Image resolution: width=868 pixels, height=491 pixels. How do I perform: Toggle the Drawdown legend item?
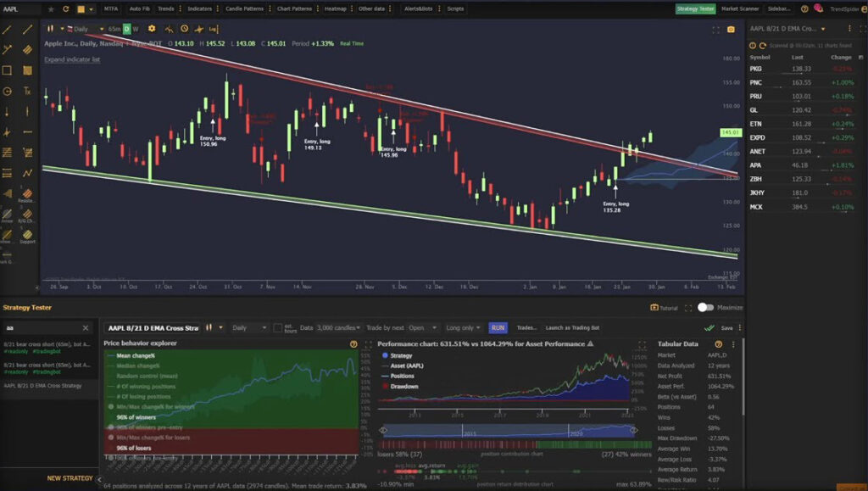click(400, 387)
